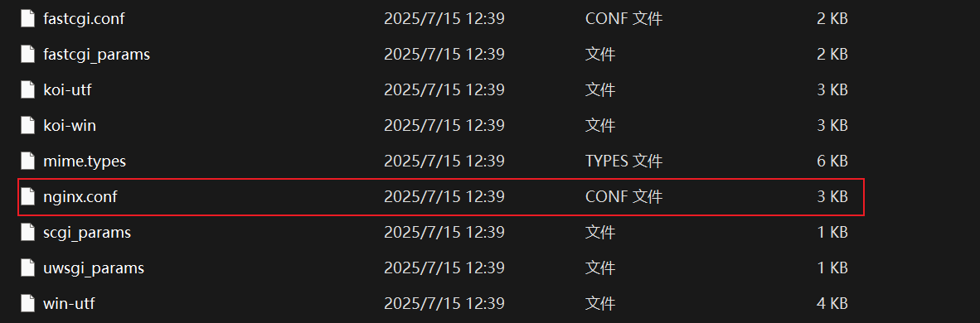
Task: Select the fastcgi.conf file name
Action: click(84, 19)
